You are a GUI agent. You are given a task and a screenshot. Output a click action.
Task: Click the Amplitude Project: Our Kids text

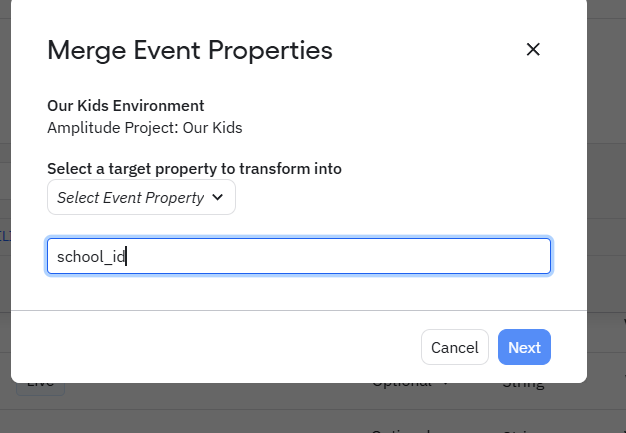(x=145, y=128)
